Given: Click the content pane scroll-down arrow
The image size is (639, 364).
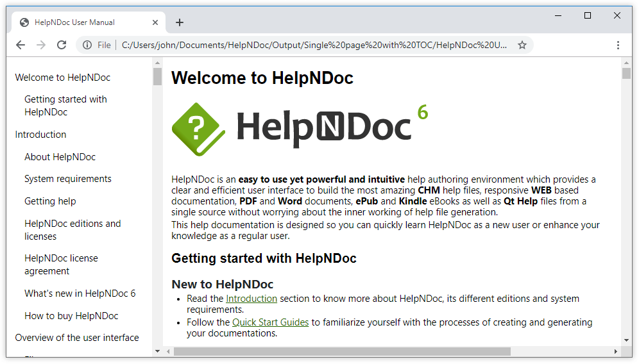Looking at the screenshot, I should 626,340.
